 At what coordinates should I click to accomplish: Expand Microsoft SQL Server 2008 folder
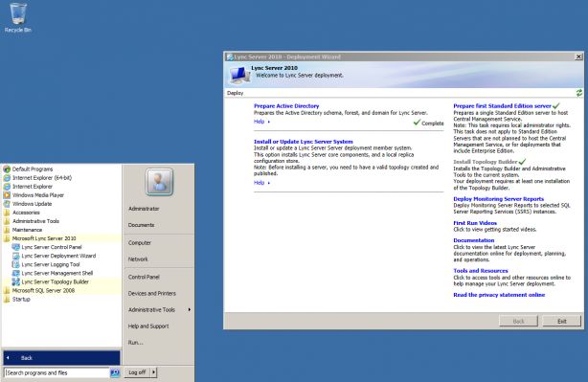coord(43,290)
